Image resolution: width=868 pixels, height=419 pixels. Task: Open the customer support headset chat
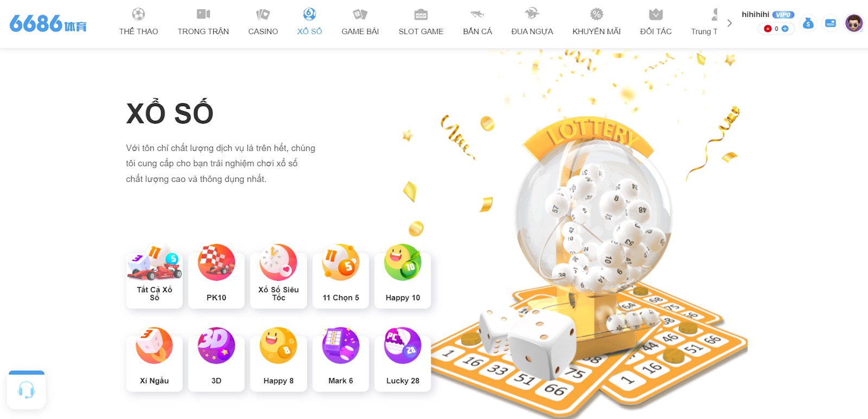26,390
